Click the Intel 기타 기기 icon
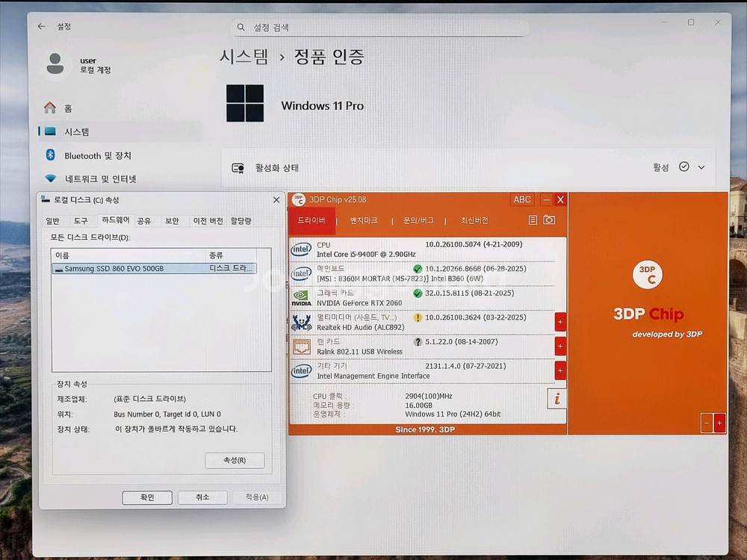 [301, 371]
